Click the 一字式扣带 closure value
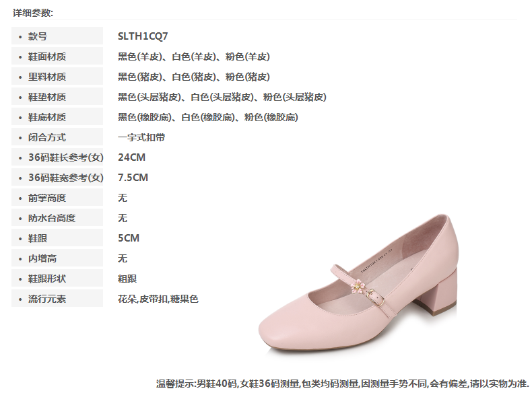 coord(141,137)
